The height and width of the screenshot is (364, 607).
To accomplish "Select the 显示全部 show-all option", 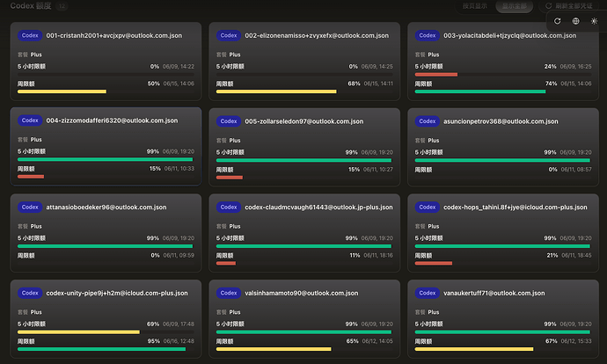I will pyautogui.click(x=514, y=6).
